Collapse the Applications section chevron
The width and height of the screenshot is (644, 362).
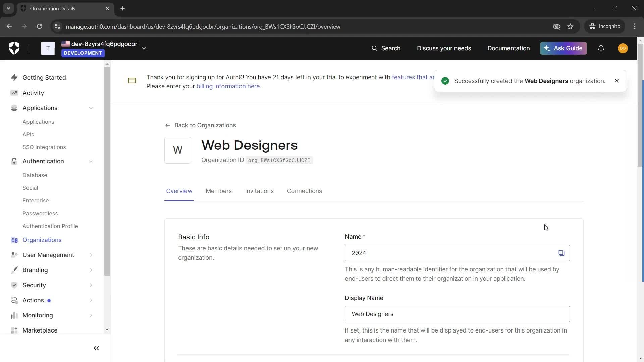[x=91, y=108]
